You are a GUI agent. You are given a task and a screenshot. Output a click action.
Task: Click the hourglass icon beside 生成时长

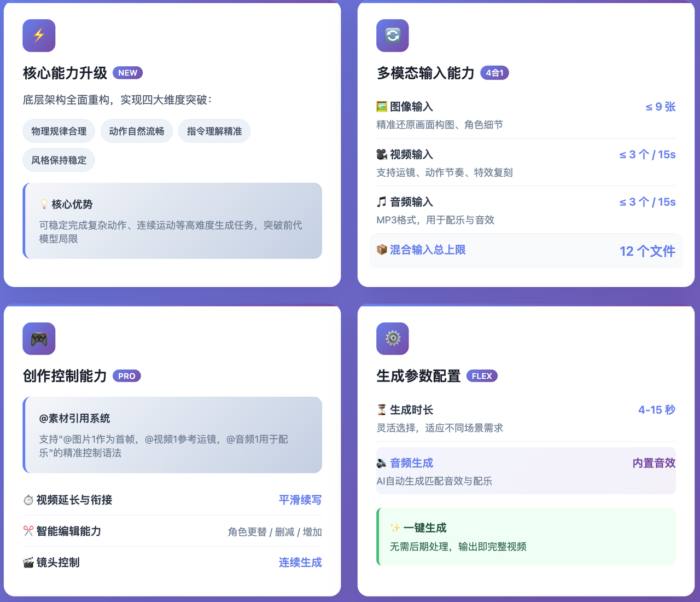pyautogui.click(x=382, y=409)
